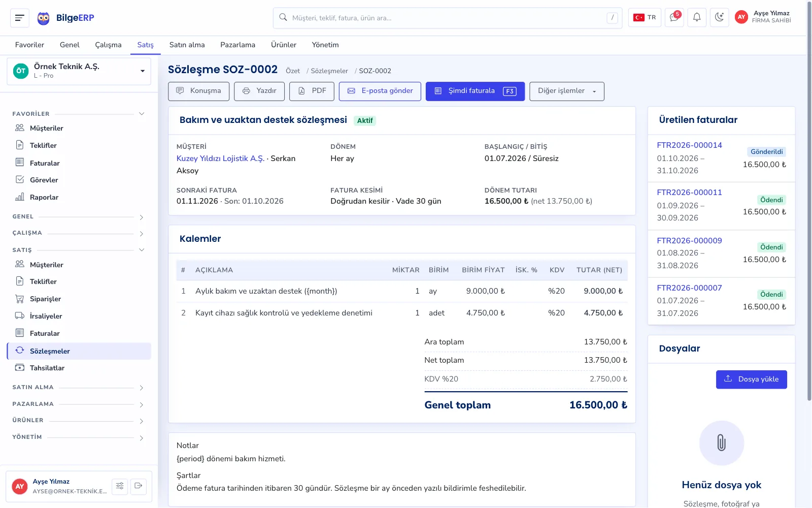Image resolution: width=812 pixels, height=508 pixels.
Task: Open the messages icon with badge 5
Action: point(674,18)
